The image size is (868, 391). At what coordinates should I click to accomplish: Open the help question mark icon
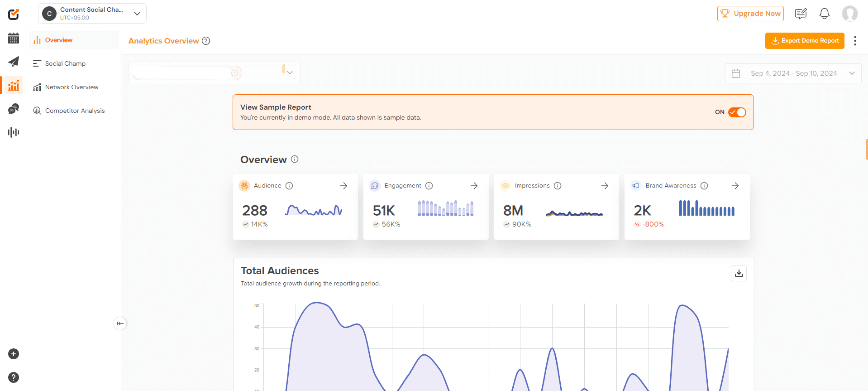(x=14, y=377)
